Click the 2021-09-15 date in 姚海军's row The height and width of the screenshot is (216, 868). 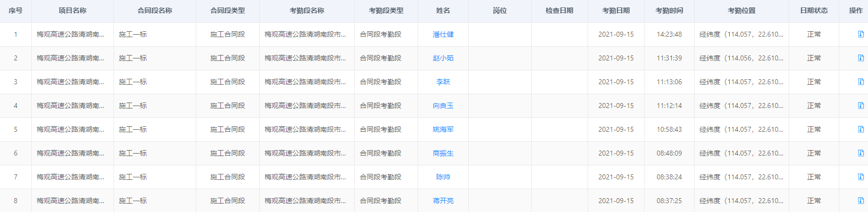[x=616, y=129]
